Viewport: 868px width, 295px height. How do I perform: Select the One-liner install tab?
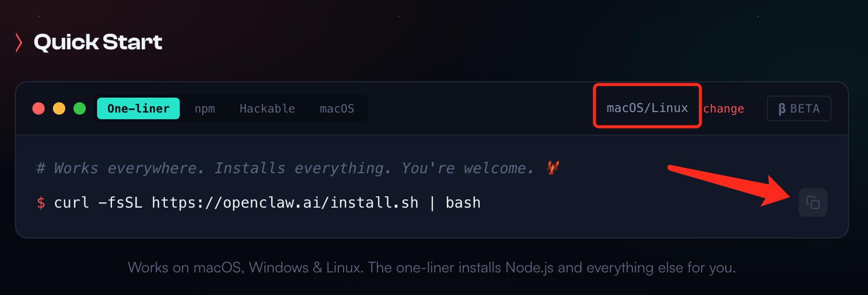[x=138, y=108]
